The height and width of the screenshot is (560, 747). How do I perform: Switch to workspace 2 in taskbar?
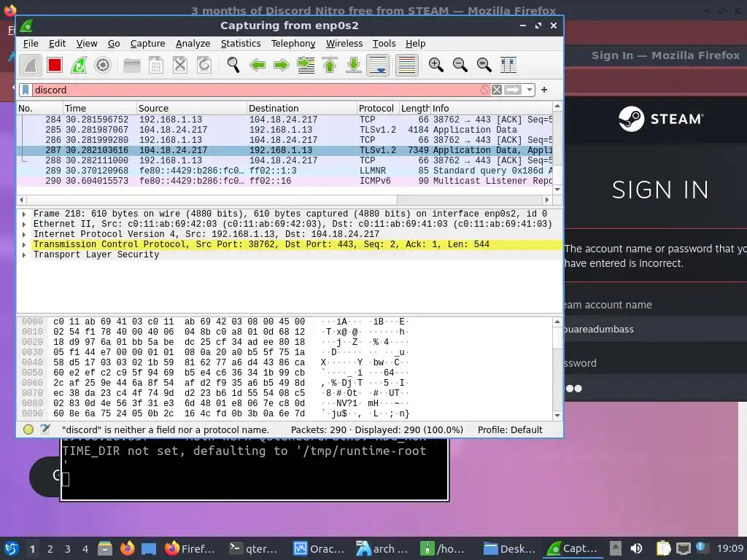coord(50,549)
